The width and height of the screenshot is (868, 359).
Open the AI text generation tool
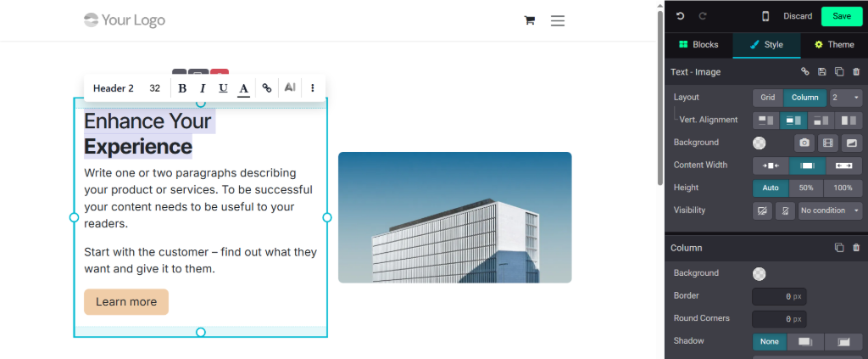tap(290, 88)
